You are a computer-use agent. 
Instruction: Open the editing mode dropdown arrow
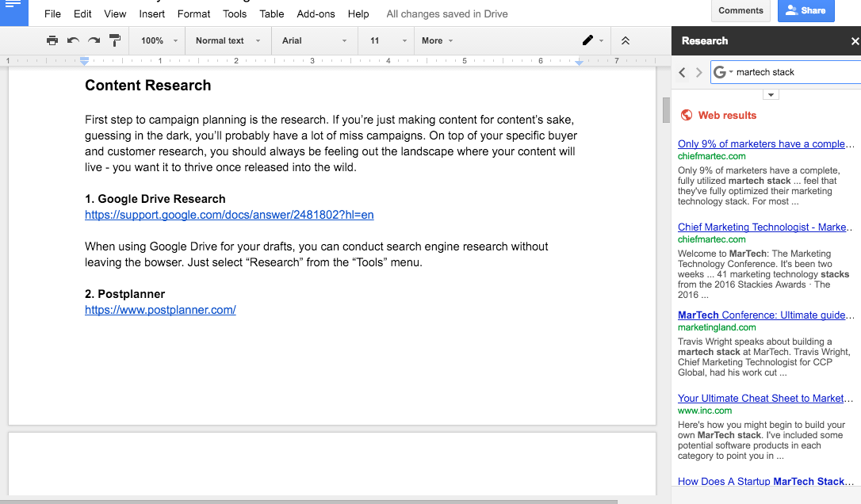click(x=601, y=41)
